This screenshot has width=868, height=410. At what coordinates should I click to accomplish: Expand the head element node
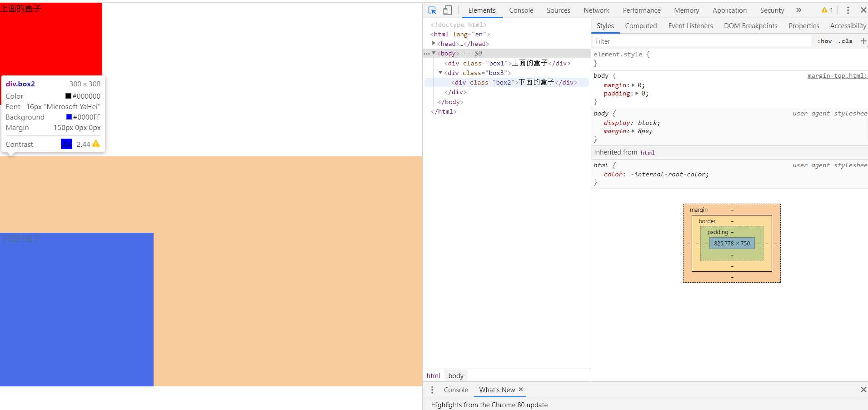point(434,43)
